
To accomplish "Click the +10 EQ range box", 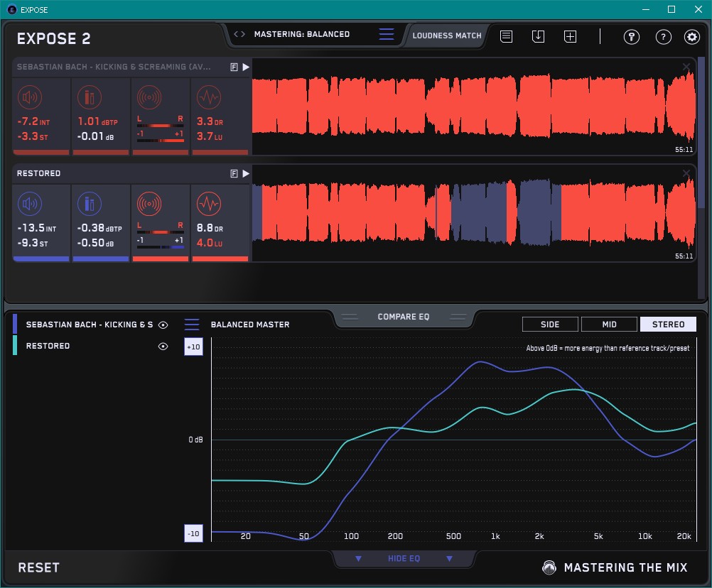I will [x=193, y=347].
